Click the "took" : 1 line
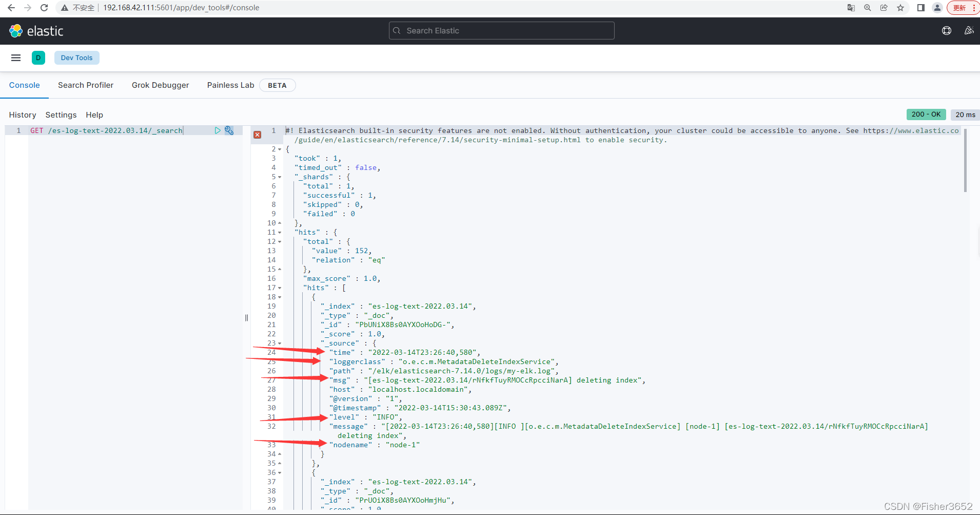 coord(318,159)
